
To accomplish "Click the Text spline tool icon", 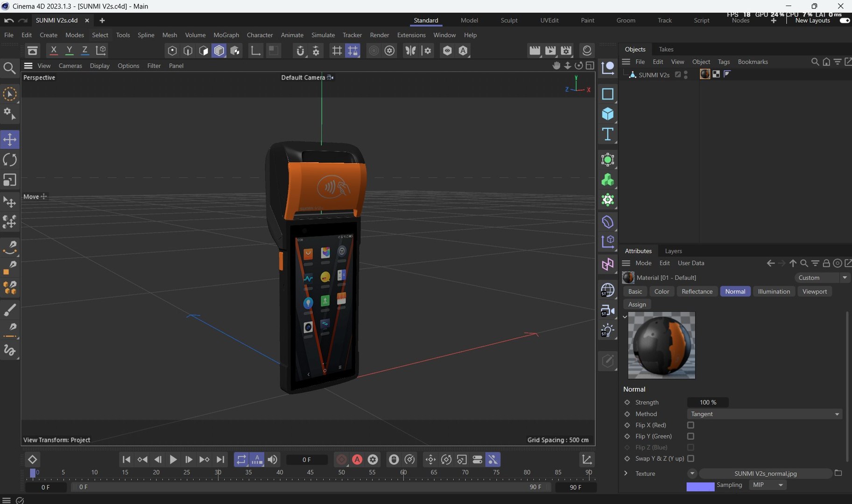I will [x=607, y=134].
